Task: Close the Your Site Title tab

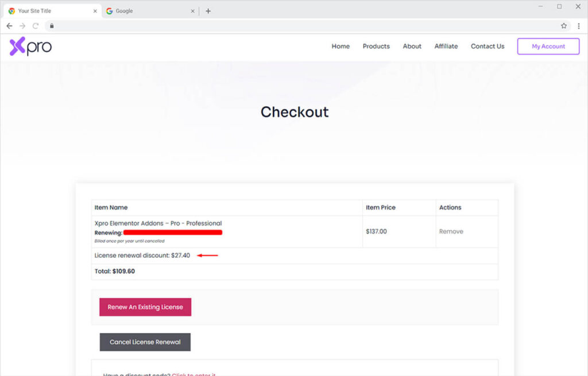Action: (95, 11)
